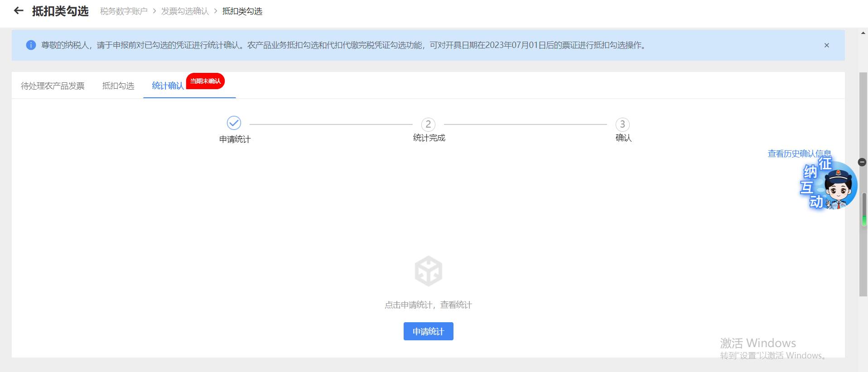868x372 pixels.
Task: Click the page scrollbar up arrow
Action: click(x=863, y=33)
